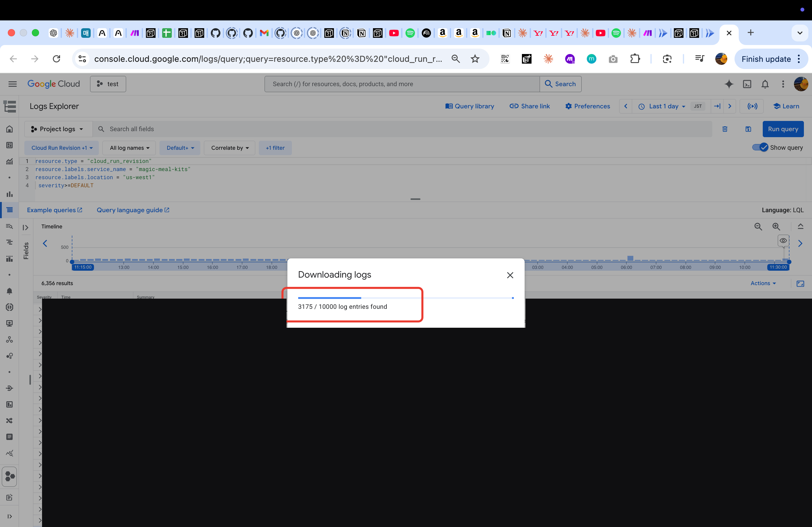Open the All log names dropdown
The image size is (812, 527).
click(129, 148)
